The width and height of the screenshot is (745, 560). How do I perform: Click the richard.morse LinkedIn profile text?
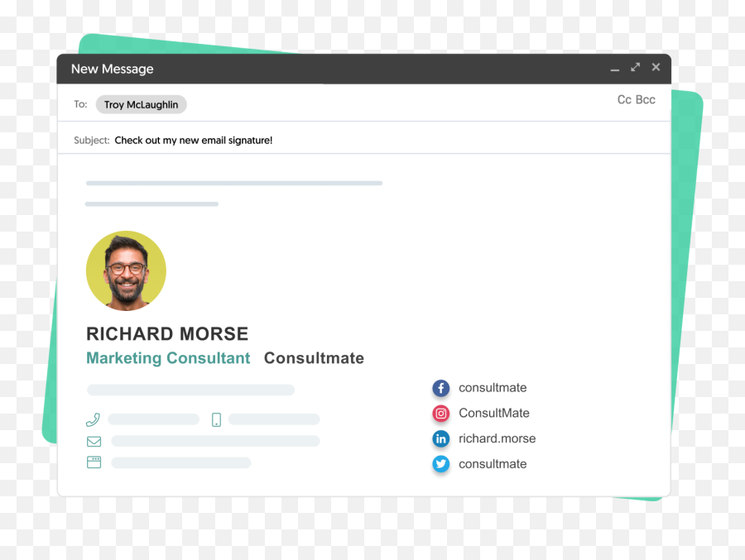click(x=497, y=438)
